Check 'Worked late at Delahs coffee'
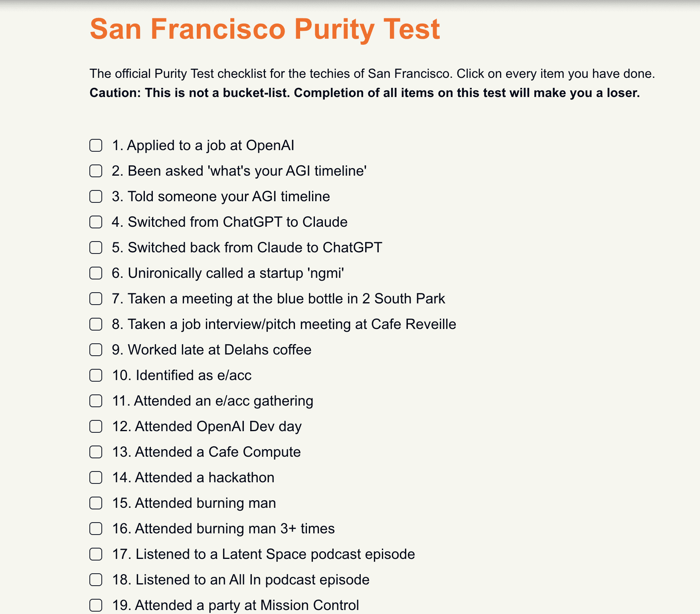The height and width of the screenshot is (614, 700). tap(96, 350)
